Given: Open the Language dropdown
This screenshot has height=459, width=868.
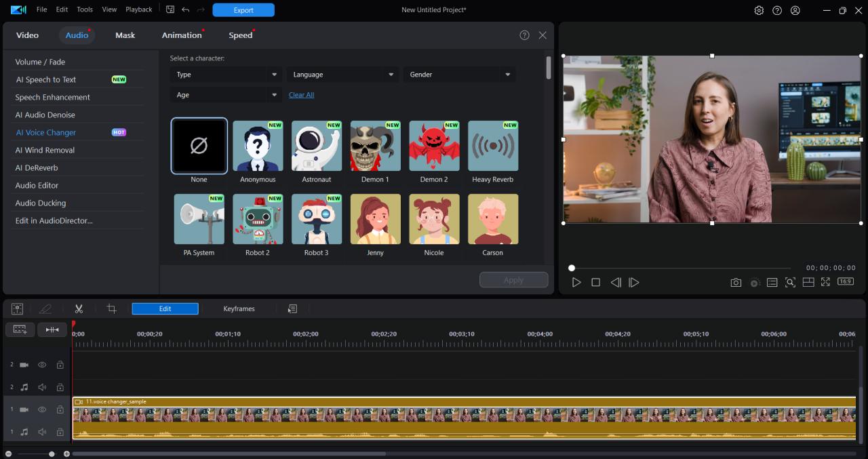Looking at the screenshot, I should point(342,74).
